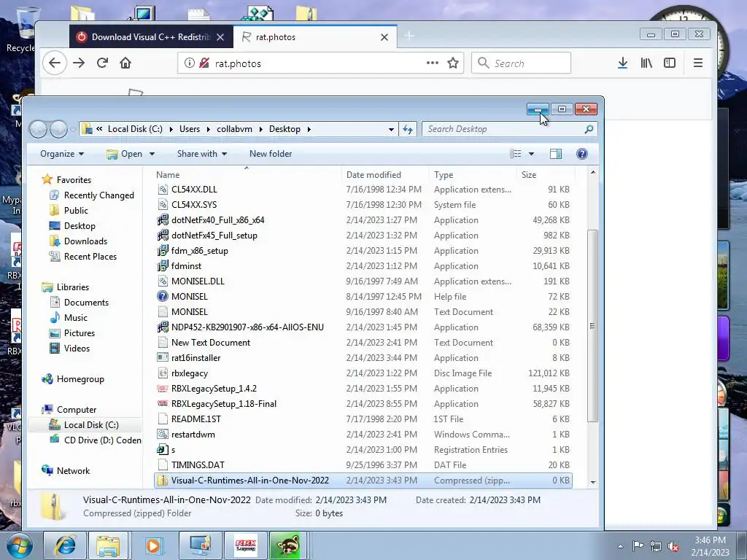Switch to Download Visual C++ Redistributable tab

[x=151, y=37]
